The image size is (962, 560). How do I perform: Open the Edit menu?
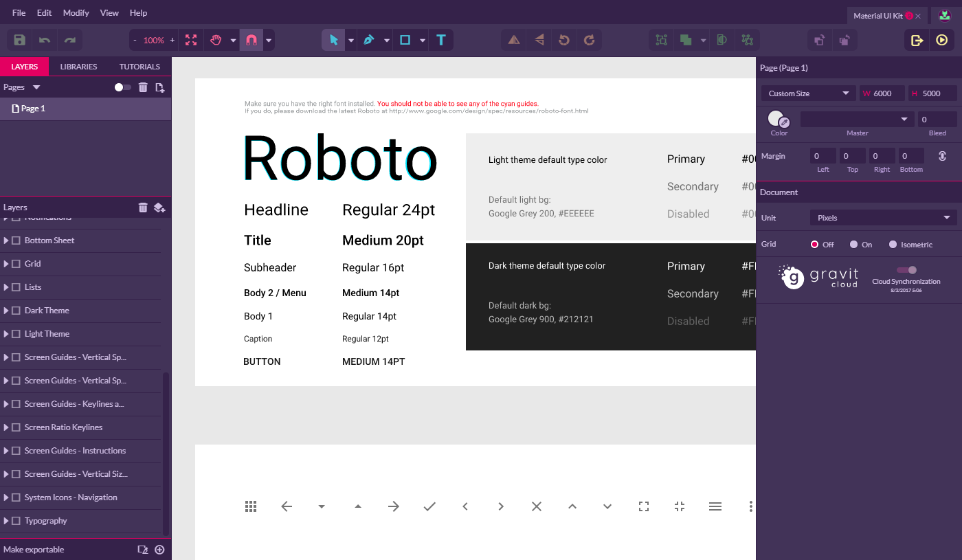44,13
